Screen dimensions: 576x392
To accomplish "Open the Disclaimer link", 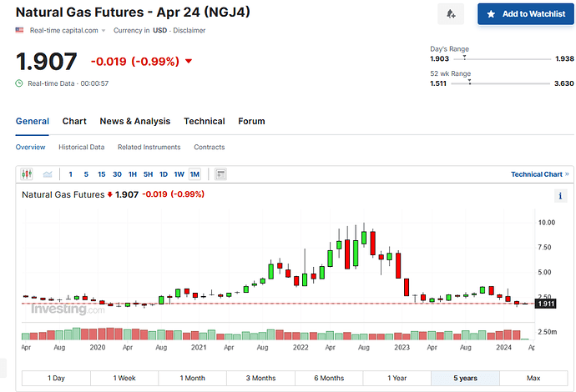I will coord(189,31).
